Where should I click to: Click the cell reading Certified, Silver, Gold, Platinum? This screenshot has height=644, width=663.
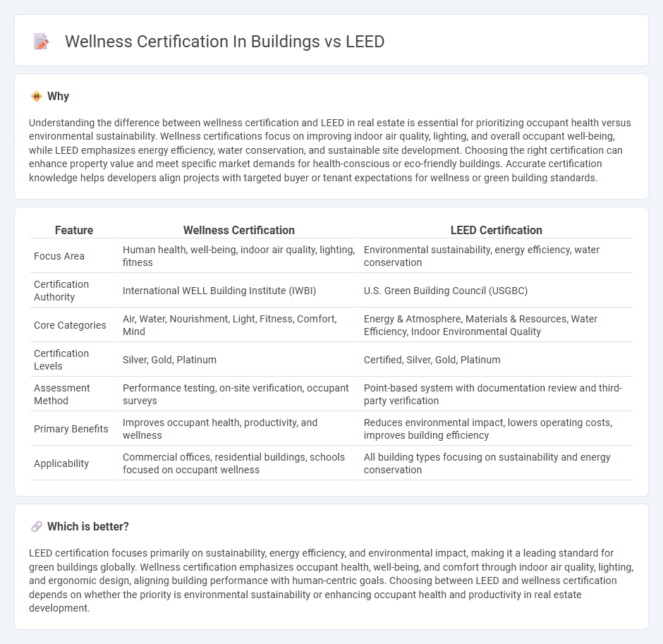point(497,360)
